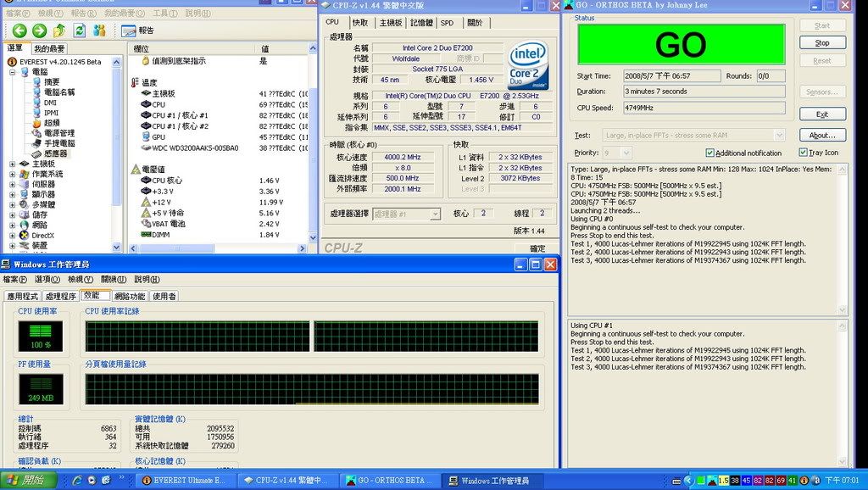868x490 pixels.
Task: Switch to CPU-Z 快取 cache tab
Action: point(359,23)
